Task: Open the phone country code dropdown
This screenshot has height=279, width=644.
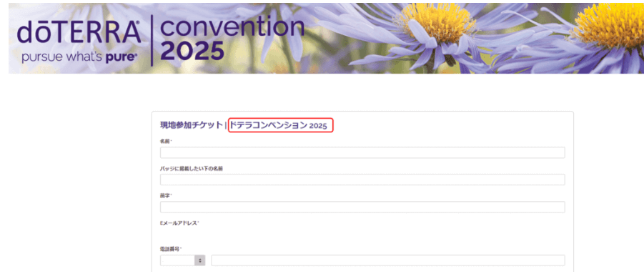Action: [x=182, y=260]
